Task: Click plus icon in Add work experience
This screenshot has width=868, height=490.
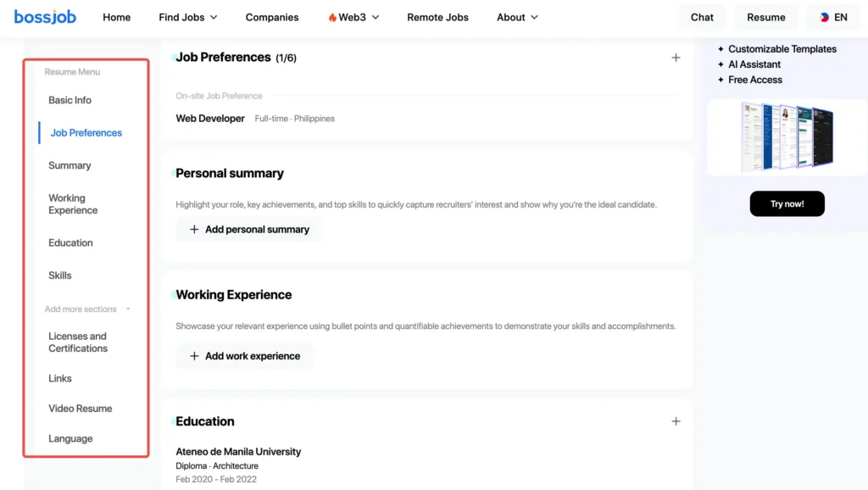Action: coord(194,356)
